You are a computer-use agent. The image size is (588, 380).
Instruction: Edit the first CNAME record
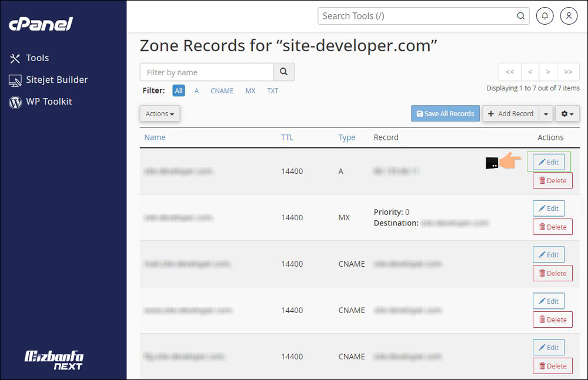pyautogui.click(x=549, y=255)
